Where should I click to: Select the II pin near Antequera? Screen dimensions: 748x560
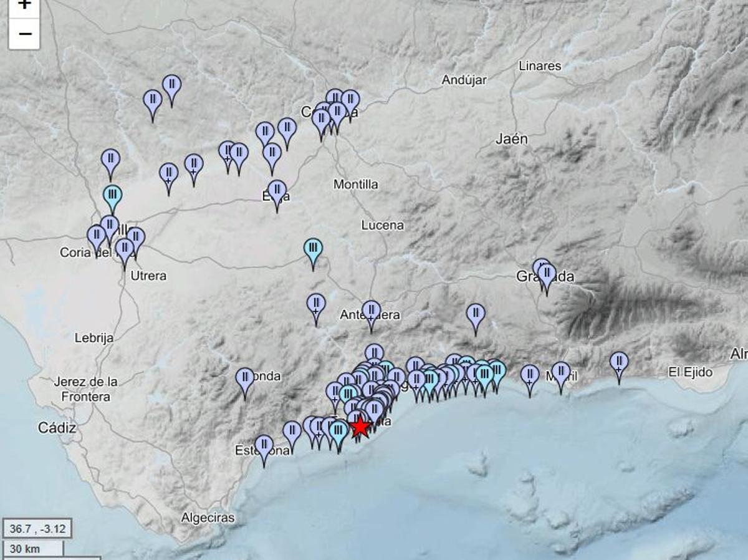click(372, 309)
